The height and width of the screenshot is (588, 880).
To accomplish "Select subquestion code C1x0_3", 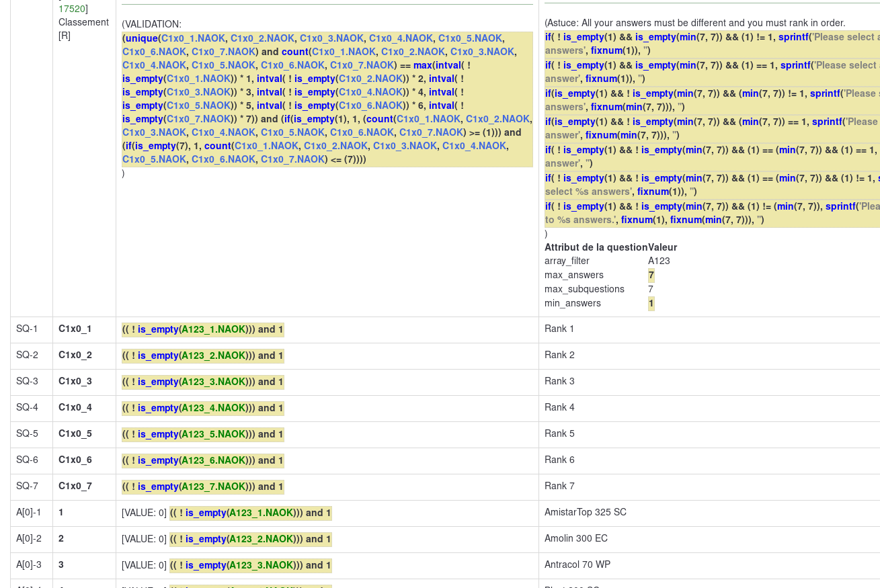I will point(75,381).
